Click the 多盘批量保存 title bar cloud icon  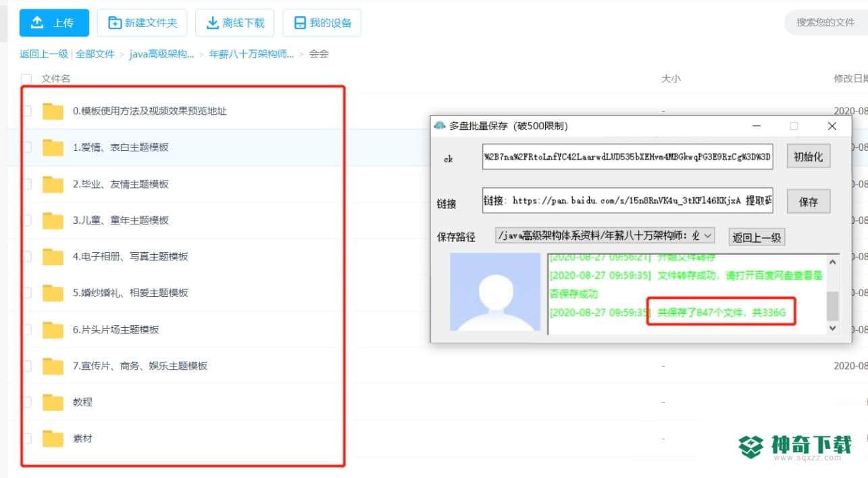click(x=440, y=126)
